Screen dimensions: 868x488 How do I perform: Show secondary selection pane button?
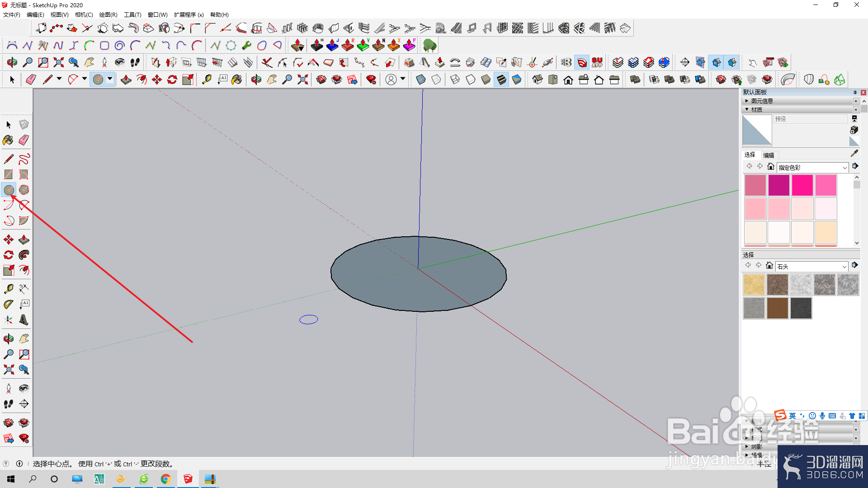[854, 118]
